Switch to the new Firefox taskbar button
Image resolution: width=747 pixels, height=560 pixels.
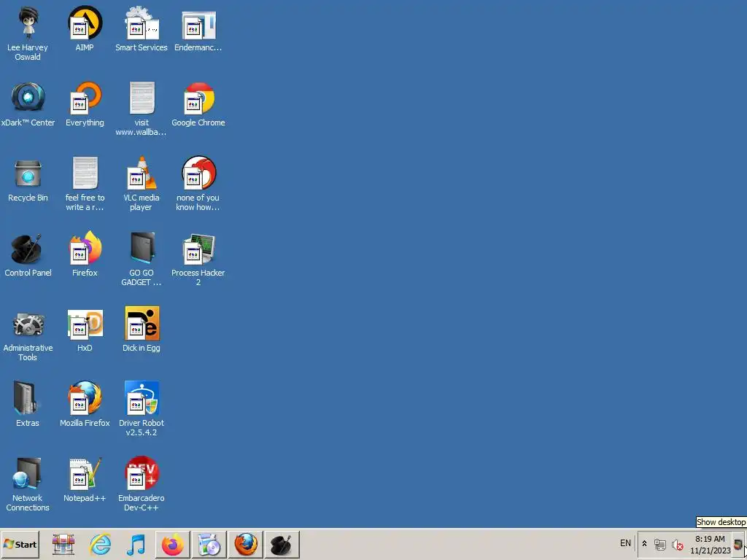pos(172,544)
